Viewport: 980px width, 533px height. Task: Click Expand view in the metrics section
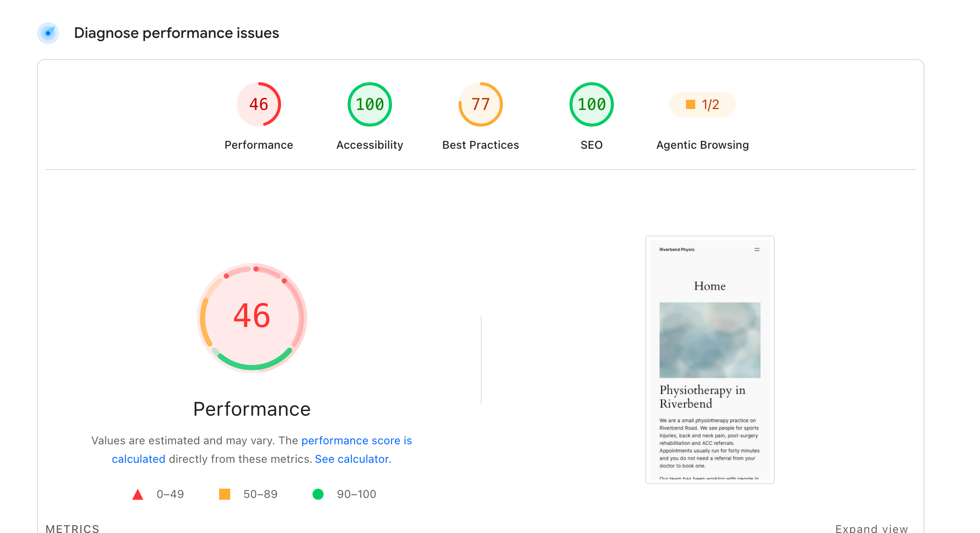[x=871, y=528]
